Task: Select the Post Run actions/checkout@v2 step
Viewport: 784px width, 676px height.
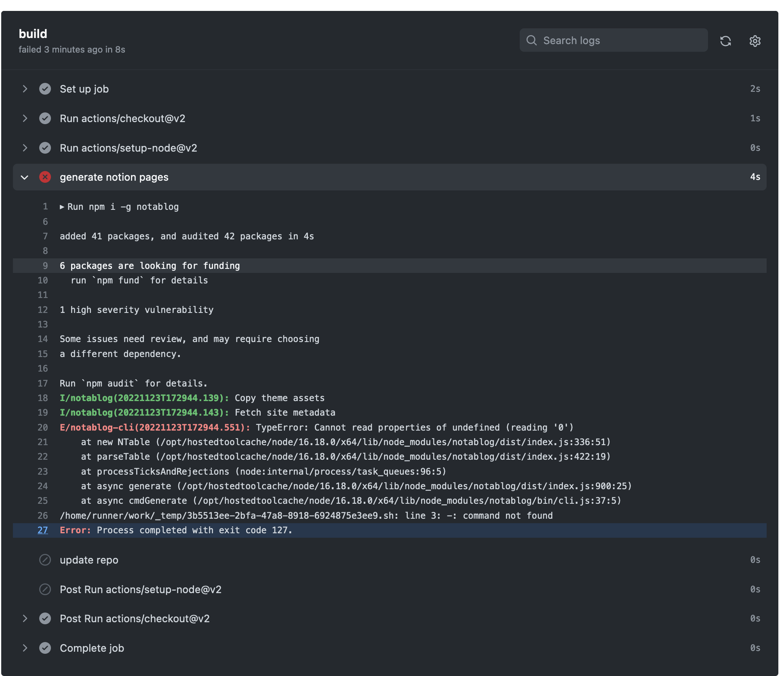Action: point(135,619)
